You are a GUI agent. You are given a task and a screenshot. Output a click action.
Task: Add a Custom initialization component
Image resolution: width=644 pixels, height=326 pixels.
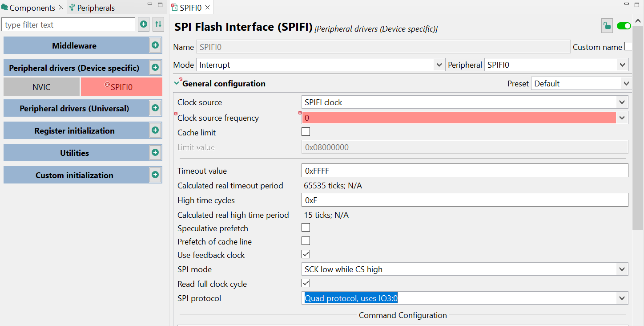coord(155,175)
